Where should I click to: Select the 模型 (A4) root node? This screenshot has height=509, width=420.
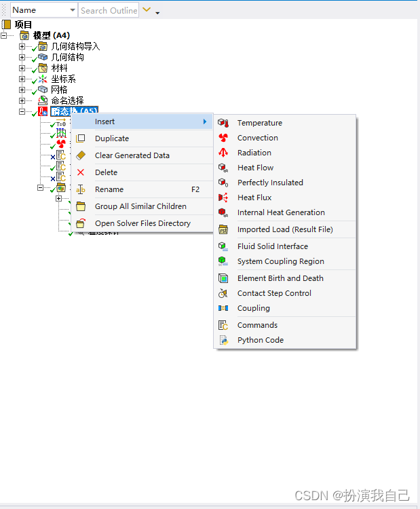click(51, 35)
